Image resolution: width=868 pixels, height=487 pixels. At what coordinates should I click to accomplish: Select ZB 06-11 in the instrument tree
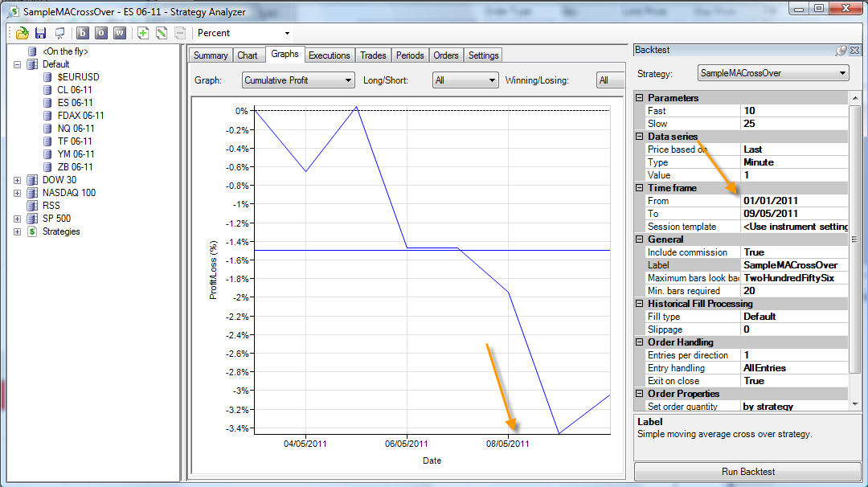76,167
